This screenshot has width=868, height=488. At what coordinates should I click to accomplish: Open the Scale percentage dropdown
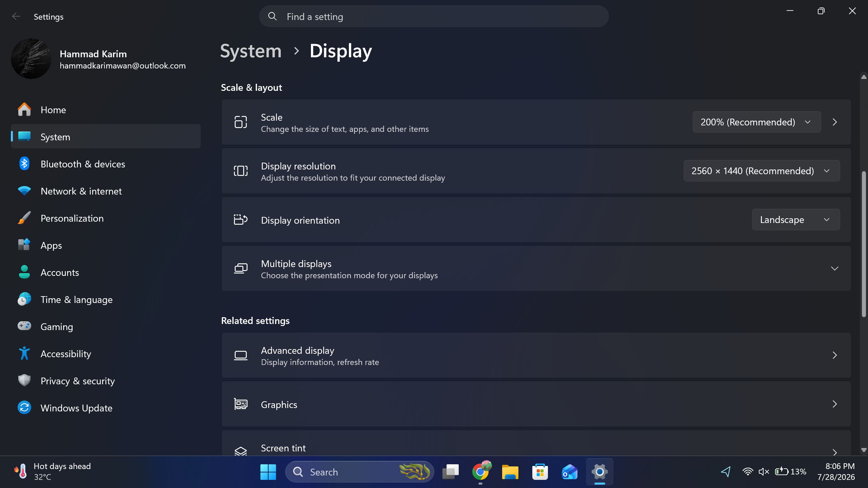point(756,122)
